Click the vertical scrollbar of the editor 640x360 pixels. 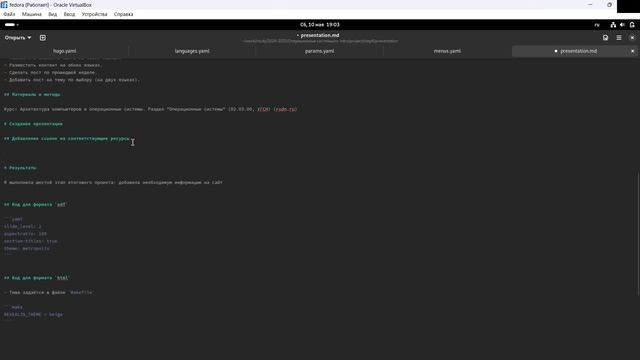tap(638, 234)
